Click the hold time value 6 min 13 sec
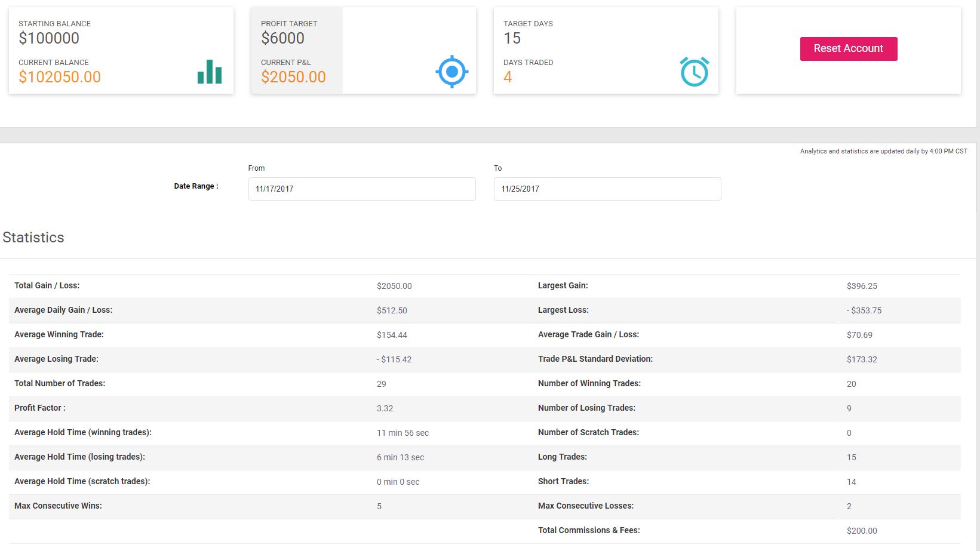This screenshot has height=551, width=980. tap(400, 457)
